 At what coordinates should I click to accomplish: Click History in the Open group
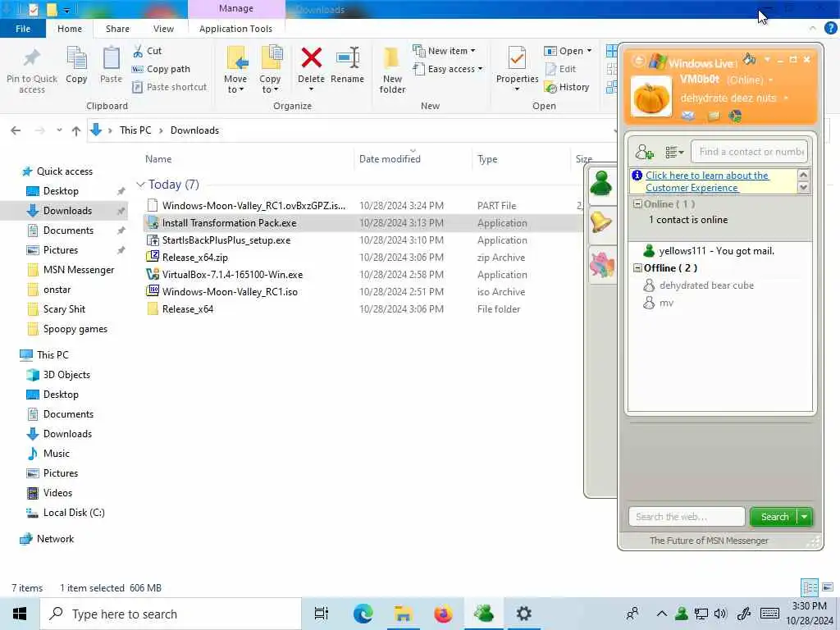pos(567,87)
